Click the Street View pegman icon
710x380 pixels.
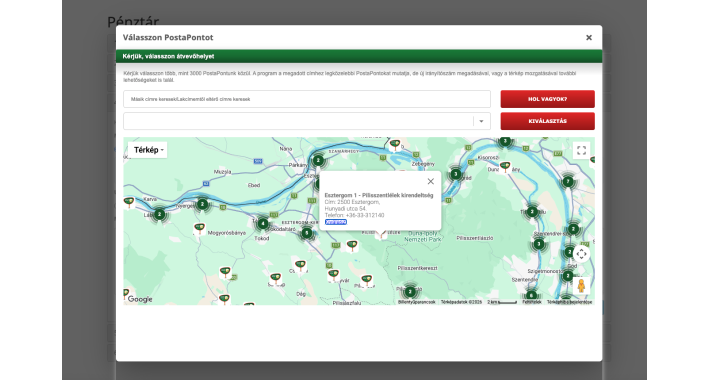click(x=581, y=286)
